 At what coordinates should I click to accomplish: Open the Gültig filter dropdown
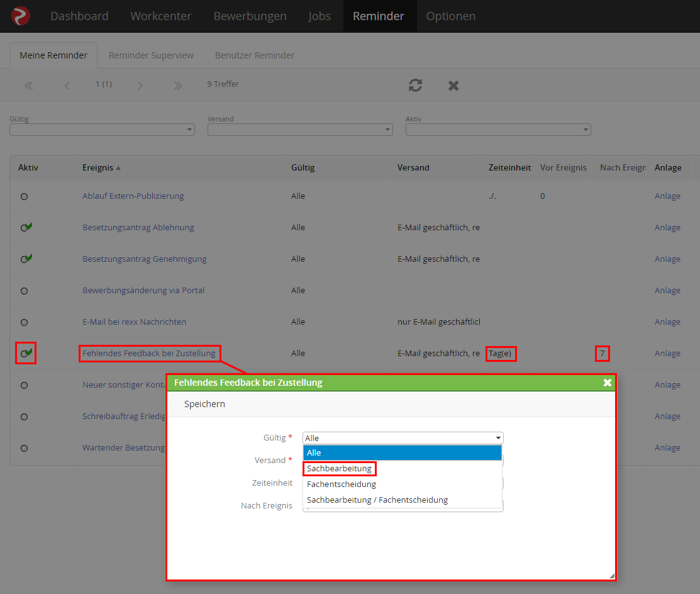pyautogui.click(x=103, y=130)
